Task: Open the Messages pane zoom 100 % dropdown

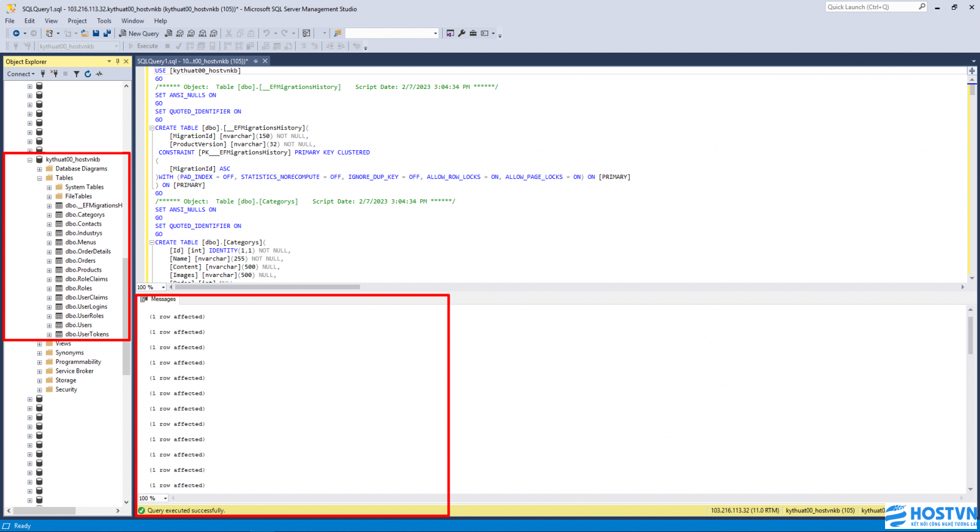Action: pos(165,498)
